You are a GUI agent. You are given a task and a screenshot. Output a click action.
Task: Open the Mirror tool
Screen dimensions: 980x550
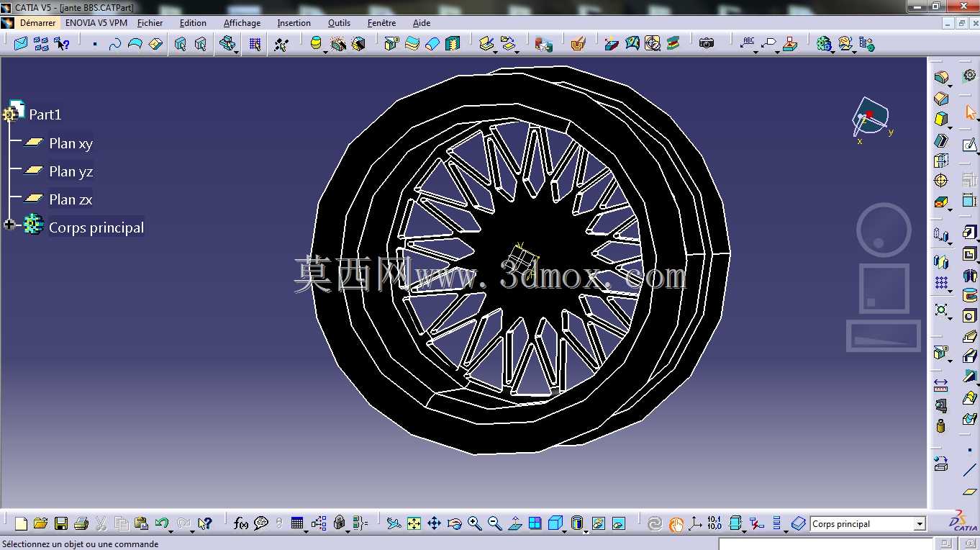click(940, 261)
